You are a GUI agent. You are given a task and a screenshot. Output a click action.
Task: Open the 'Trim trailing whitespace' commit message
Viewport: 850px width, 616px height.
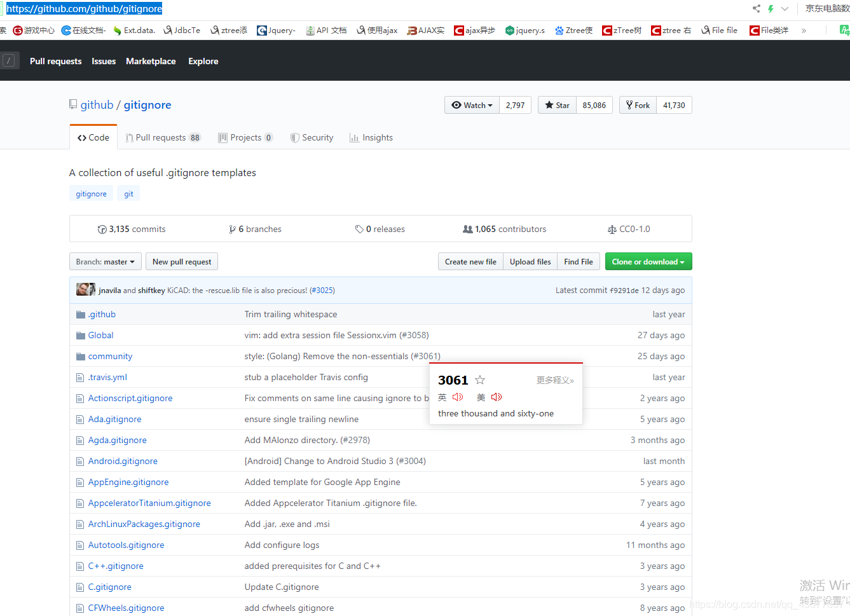click(x=291, y=314)
